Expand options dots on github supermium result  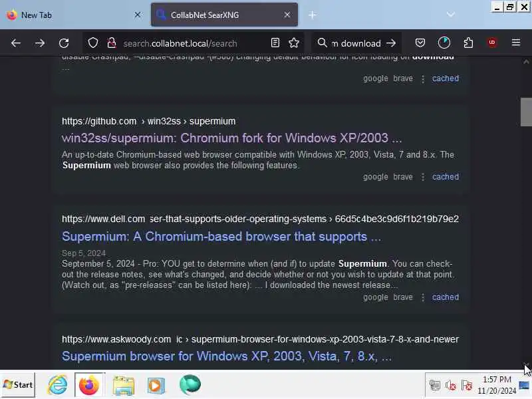click(x=423, y=177)
